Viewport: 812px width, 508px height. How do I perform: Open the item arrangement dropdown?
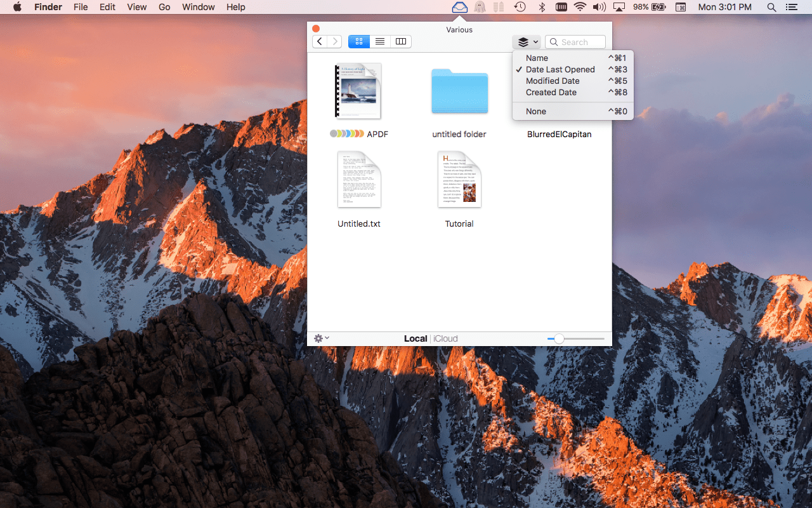[527, 41]
